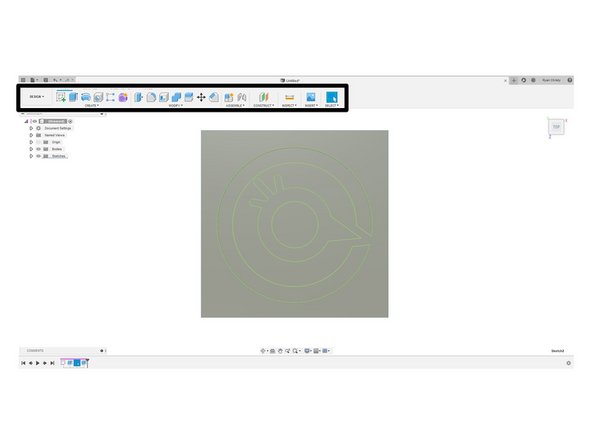The height and width of the screenshot is (444, 592).
Task: Expand the Document Settings node
Action: (x=31, y=128)
